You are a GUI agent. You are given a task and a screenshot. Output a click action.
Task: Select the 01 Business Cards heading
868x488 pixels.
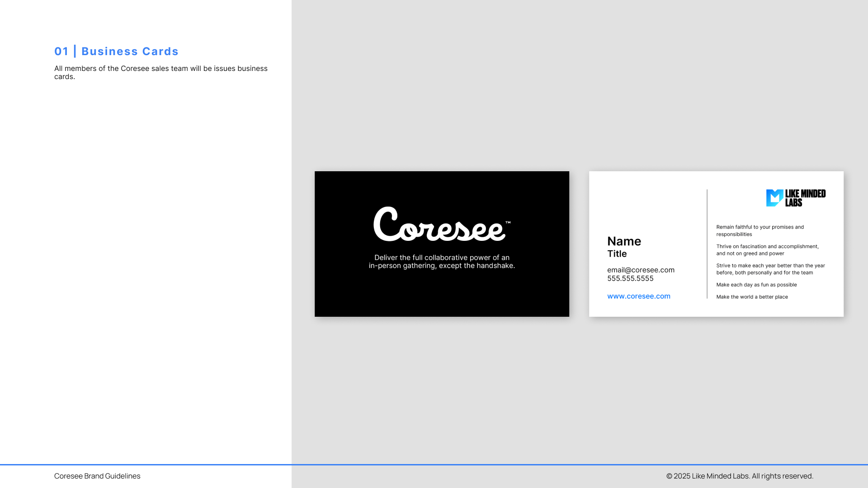[116, 52]
